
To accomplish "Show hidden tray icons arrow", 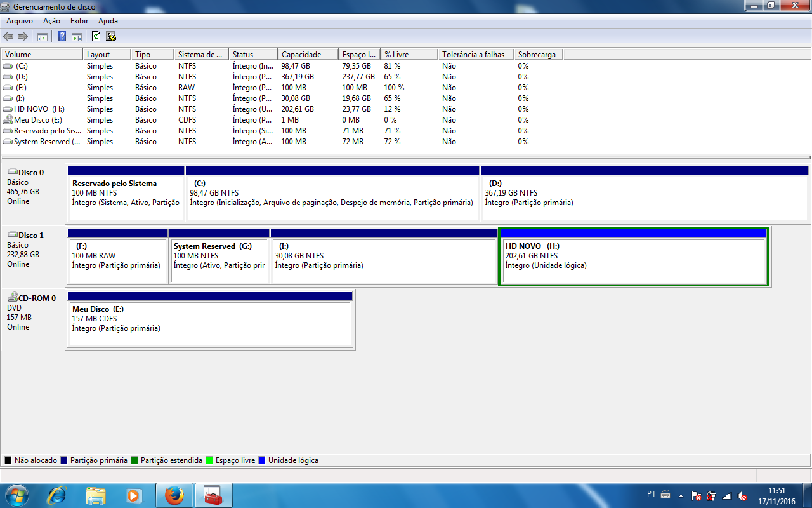I will coord(681,495).
